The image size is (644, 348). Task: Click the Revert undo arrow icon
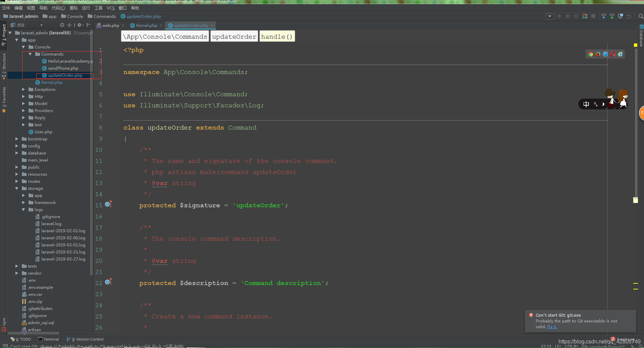(629, 16)
